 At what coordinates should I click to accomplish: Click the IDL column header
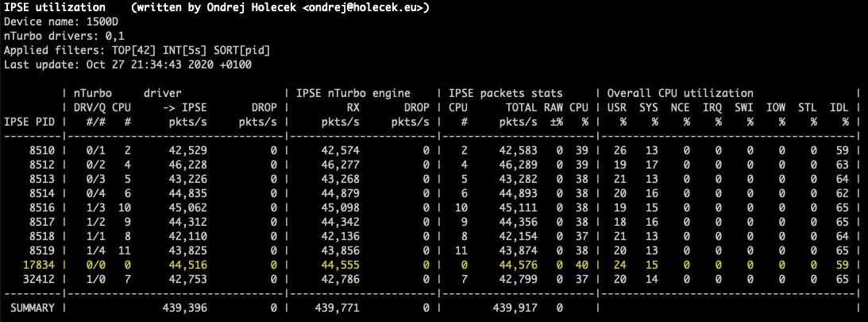coord(839,108)
